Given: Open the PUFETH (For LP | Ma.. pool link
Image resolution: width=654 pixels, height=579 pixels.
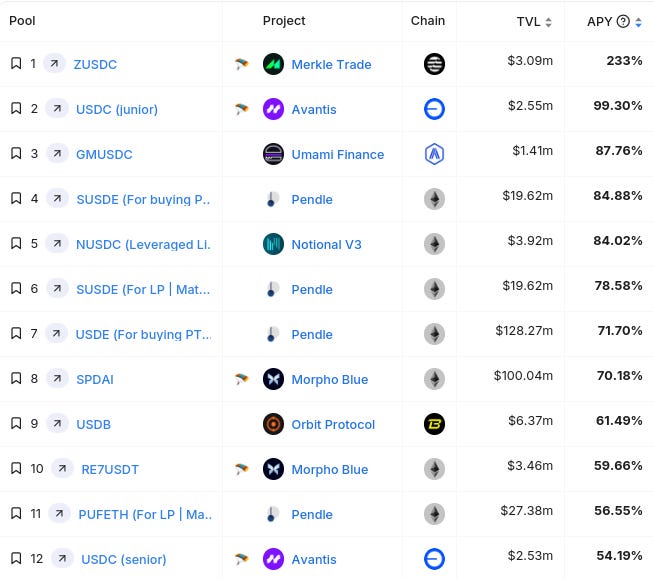Looking at the screenshot, I should tap(145, 515).
